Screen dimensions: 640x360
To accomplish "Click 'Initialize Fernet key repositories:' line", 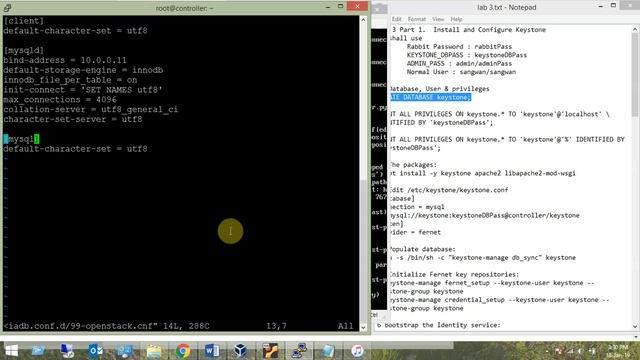I will (455, 275).
